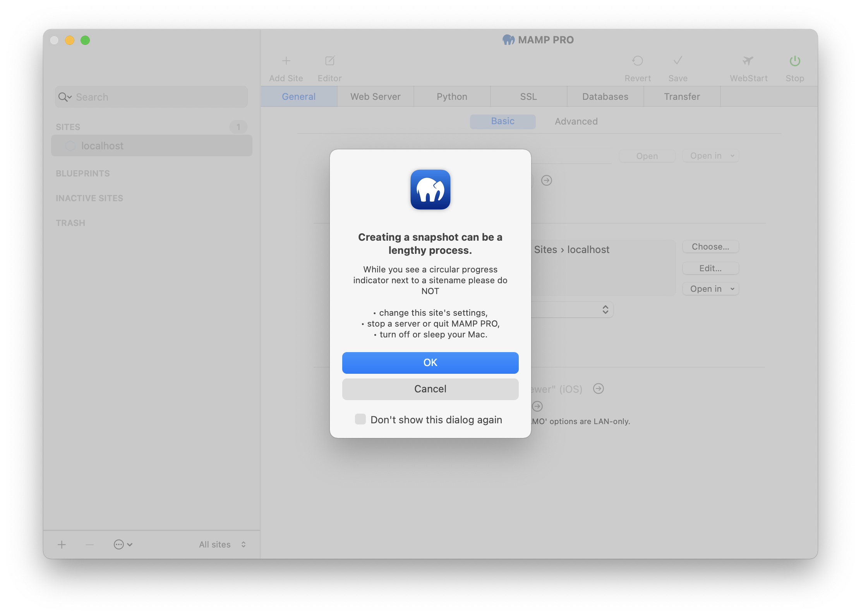861x616 pixels.
Task: Click the sites count badge showing 1
Action: click(238, 127)
